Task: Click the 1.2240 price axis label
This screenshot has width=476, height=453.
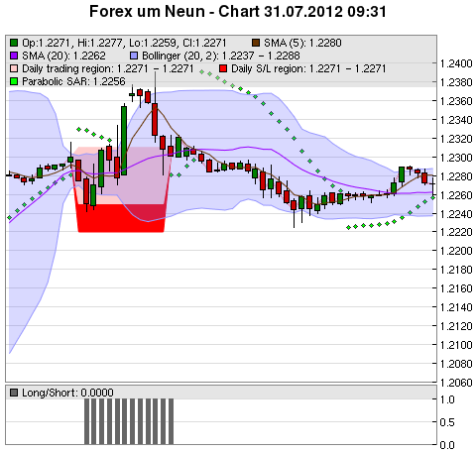Action: click(x=456, y=214)
